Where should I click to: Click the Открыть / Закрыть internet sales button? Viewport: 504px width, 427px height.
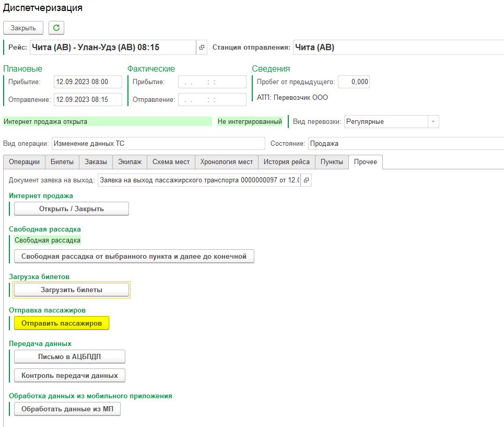tap(72, 209)
